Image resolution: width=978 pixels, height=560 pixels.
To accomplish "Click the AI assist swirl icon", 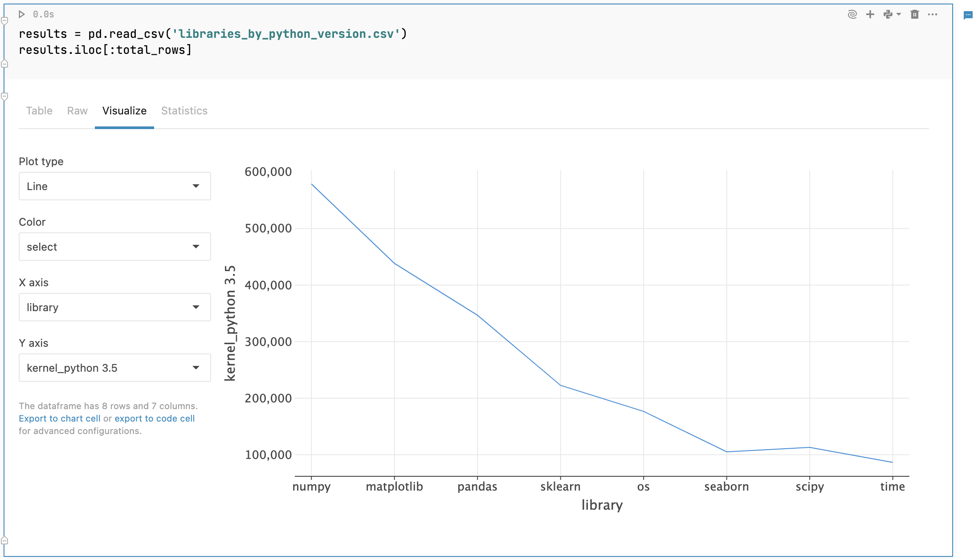I will tap(852, 14).
